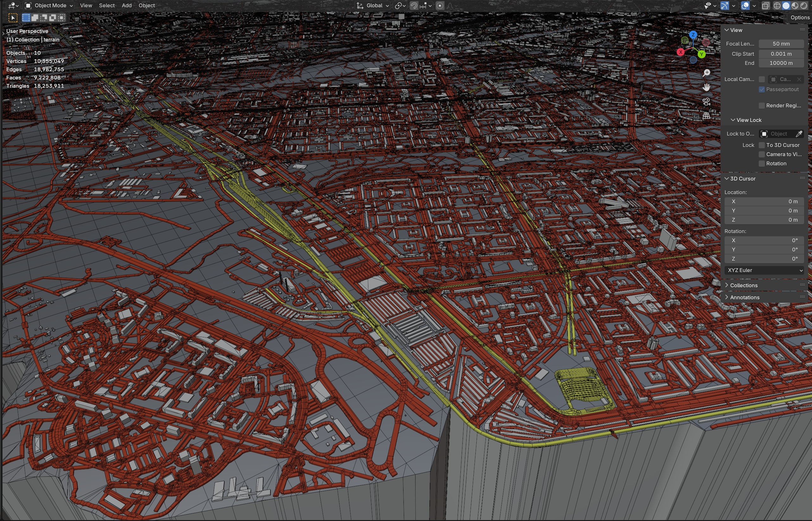Click the zoom magnifier viewport icon

[706, 73]
